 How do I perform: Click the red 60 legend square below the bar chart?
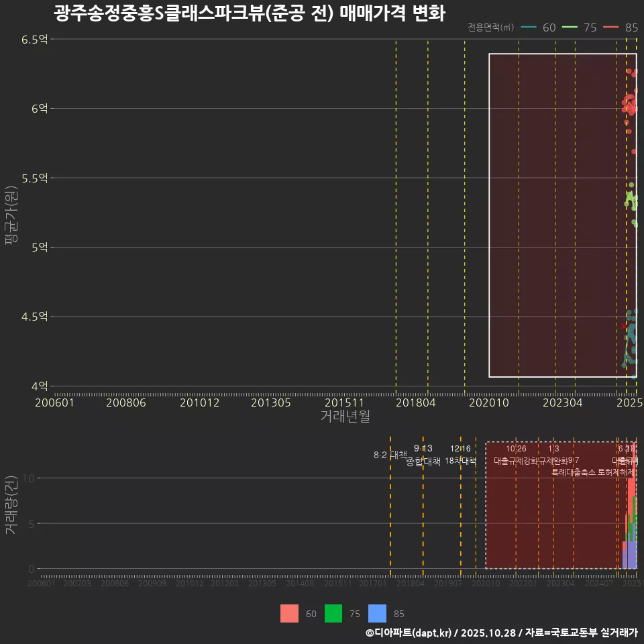(x=290, y=614)
